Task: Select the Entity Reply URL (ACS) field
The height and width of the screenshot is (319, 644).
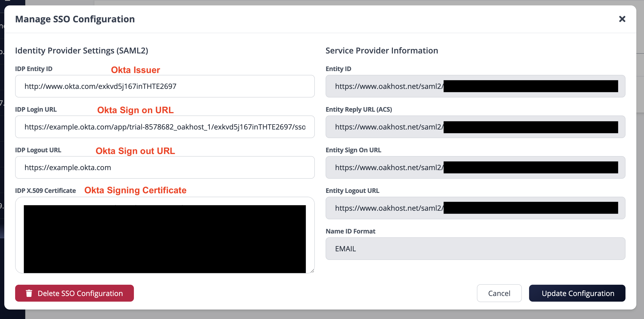Action: (x=475, y=127)
